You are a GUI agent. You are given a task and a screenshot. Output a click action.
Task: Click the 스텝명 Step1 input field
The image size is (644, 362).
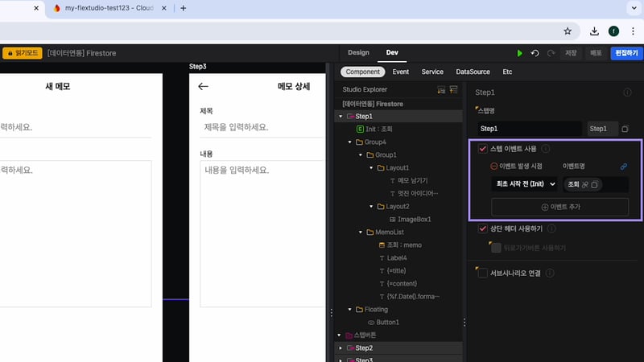click(530, 129)
